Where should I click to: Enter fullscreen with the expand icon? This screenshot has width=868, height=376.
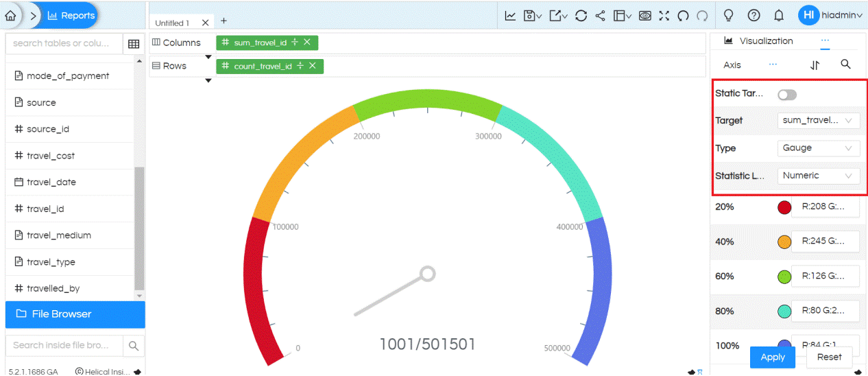(x=664, y=15)
